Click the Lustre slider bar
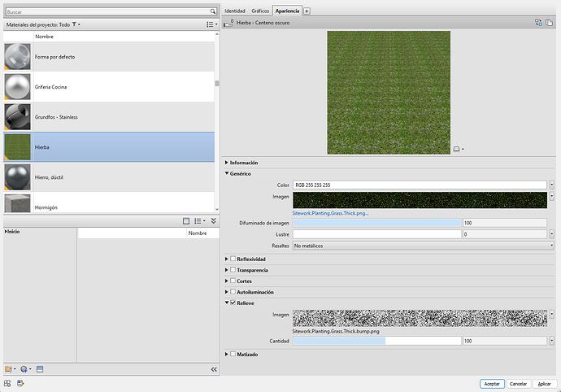Image resolution: width=561 pixels, height=392 pixels. pyautogui.click(x=376, y=234)
